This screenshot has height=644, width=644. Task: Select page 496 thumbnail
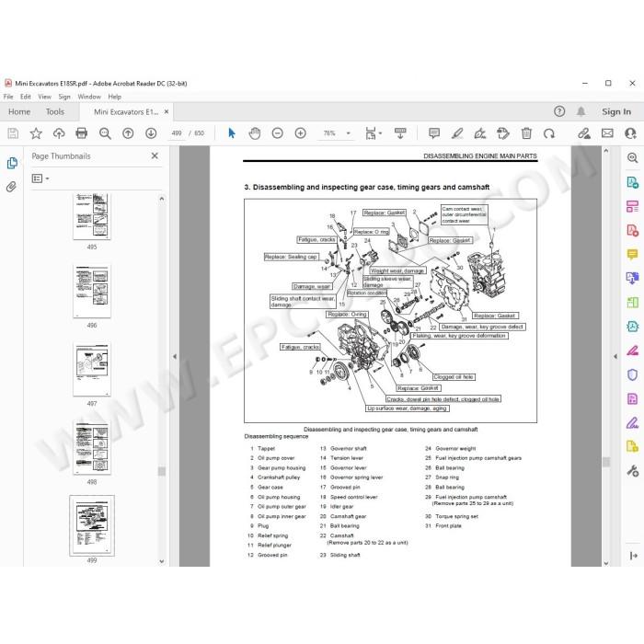point(92,291)
